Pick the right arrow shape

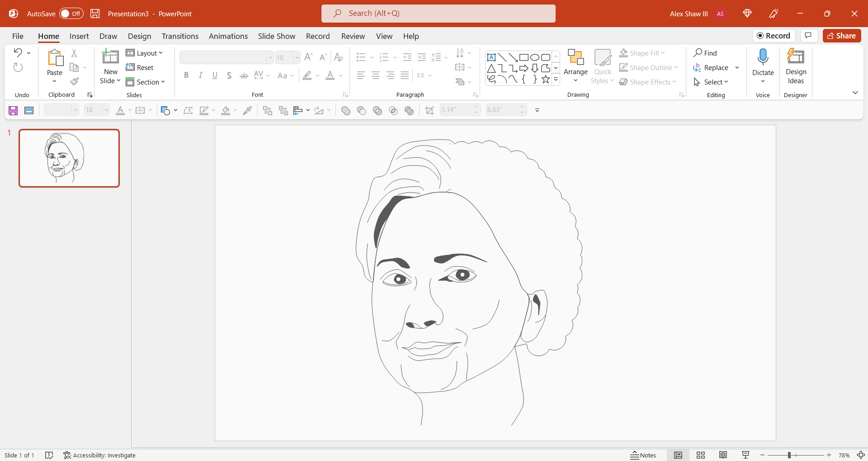[524, 68]
